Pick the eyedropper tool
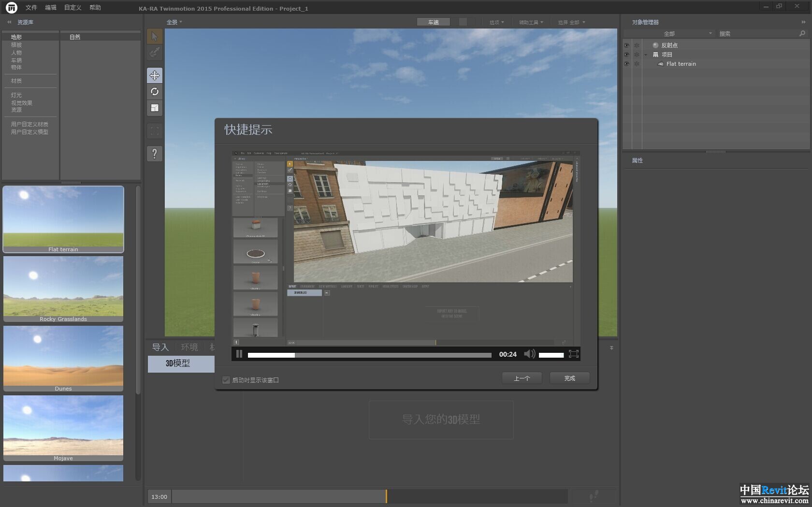This screenshot has height=507, width=812. click(x=155, y=52)
